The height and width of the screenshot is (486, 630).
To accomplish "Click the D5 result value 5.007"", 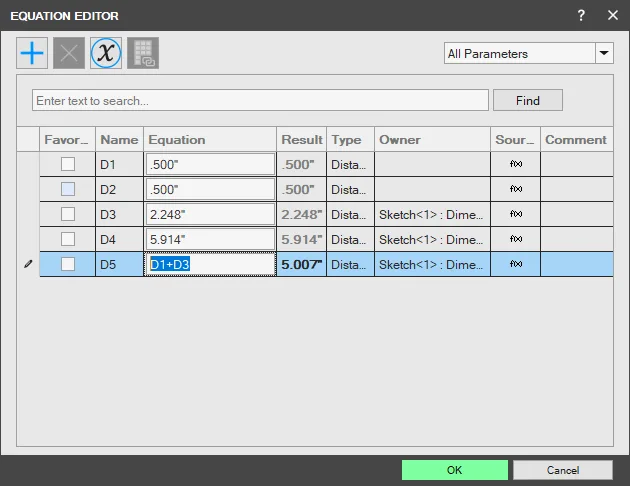I will click(x=301, y=264).
